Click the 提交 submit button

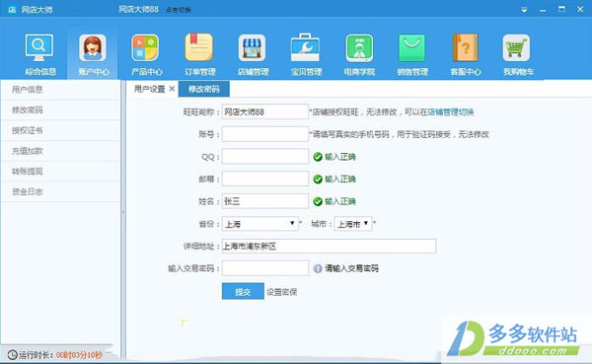(x=243, y=292)
